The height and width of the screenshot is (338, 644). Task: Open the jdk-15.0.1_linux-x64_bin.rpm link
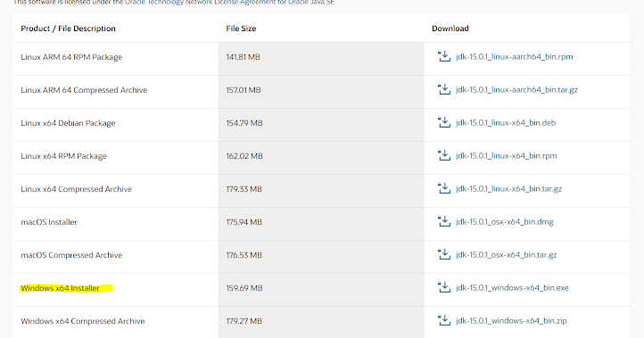(507, 156)
